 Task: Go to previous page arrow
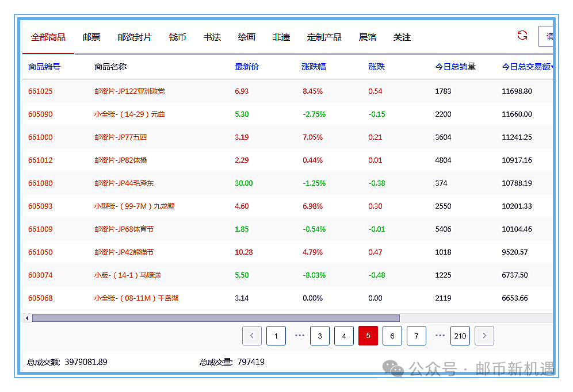click(x=252, y=336)
